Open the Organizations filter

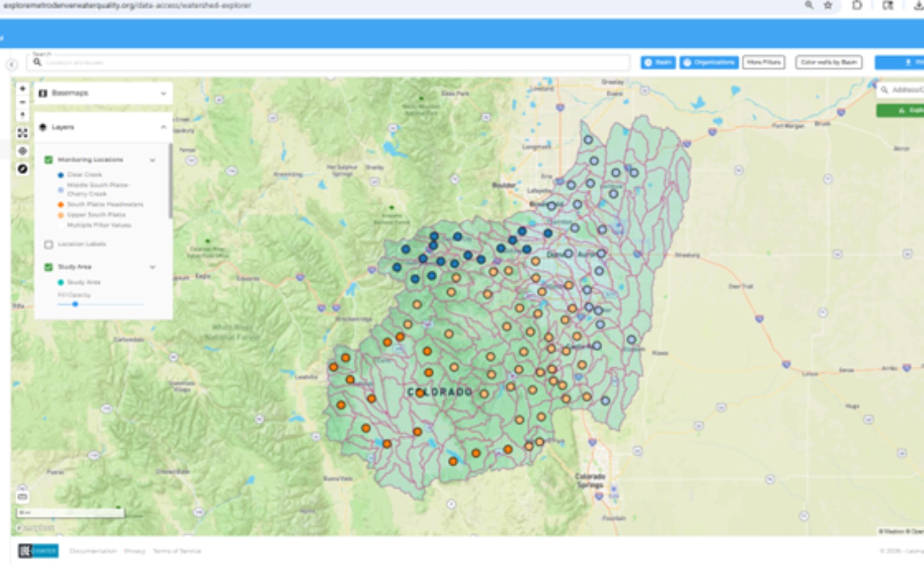(x=709, y=62)
